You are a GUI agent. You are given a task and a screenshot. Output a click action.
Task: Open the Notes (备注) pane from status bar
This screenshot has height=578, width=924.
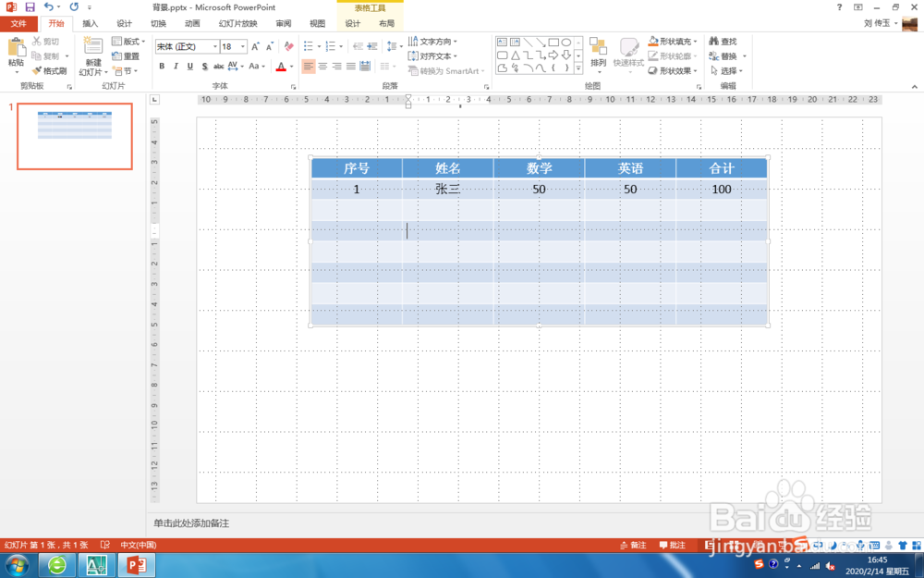tap(634, 545)
